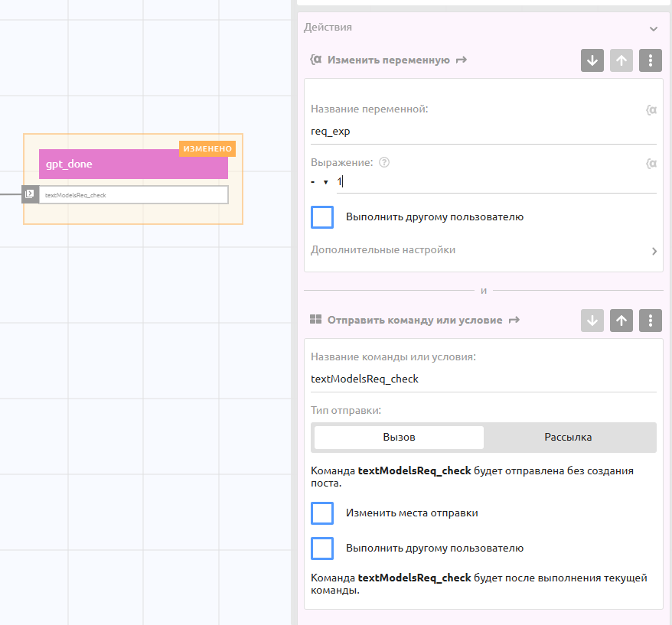Check the Изменить места отправки box
Viewport: 672px width, 625px height.
322,513
